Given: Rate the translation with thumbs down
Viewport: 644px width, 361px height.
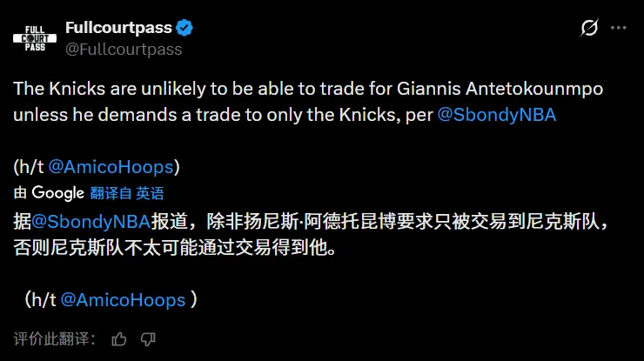Looking at the screenshot, I should 148,338.
